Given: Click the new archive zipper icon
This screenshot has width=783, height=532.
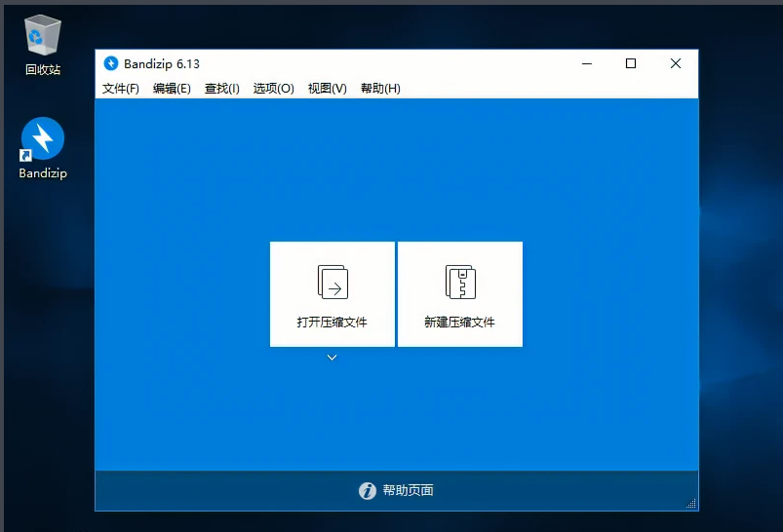Looking at the screenshot, I should pos(459,282).
